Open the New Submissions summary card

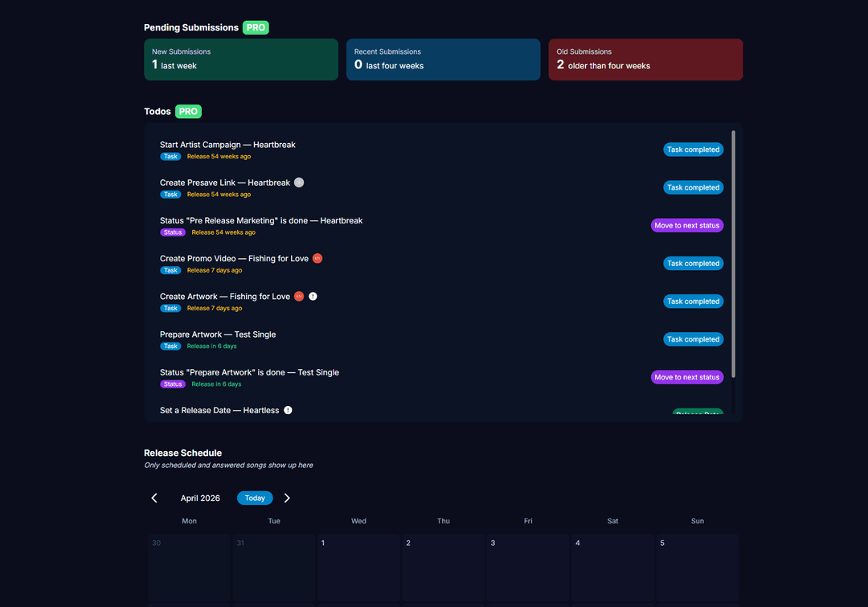pos(241,59)
